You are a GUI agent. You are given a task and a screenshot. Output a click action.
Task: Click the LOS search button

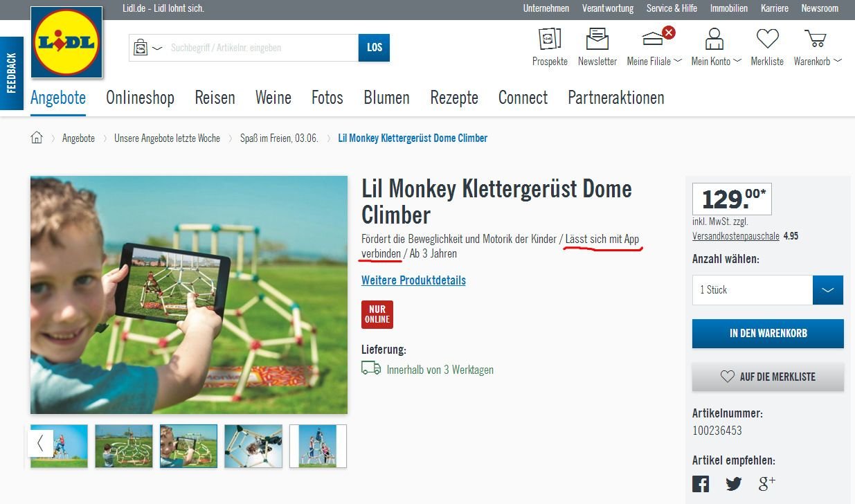(x=375, y=48)
